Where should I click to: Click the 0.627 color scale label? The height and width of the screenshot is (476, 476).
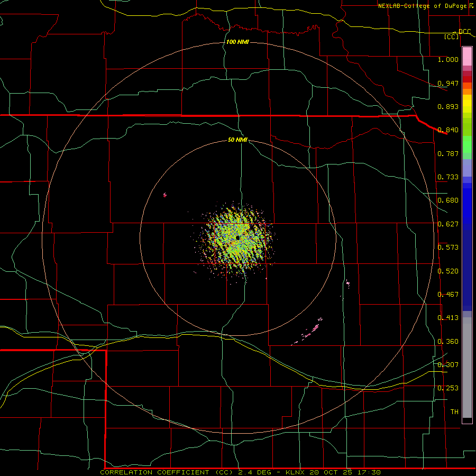point(448,224)
